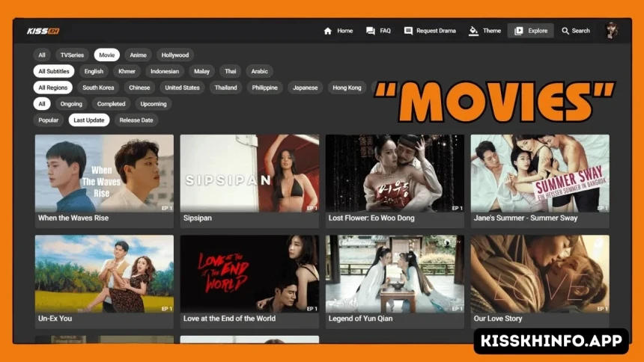Click the Search magnifier icon
The image size is (644, 362).
click(x=565, y=31)
